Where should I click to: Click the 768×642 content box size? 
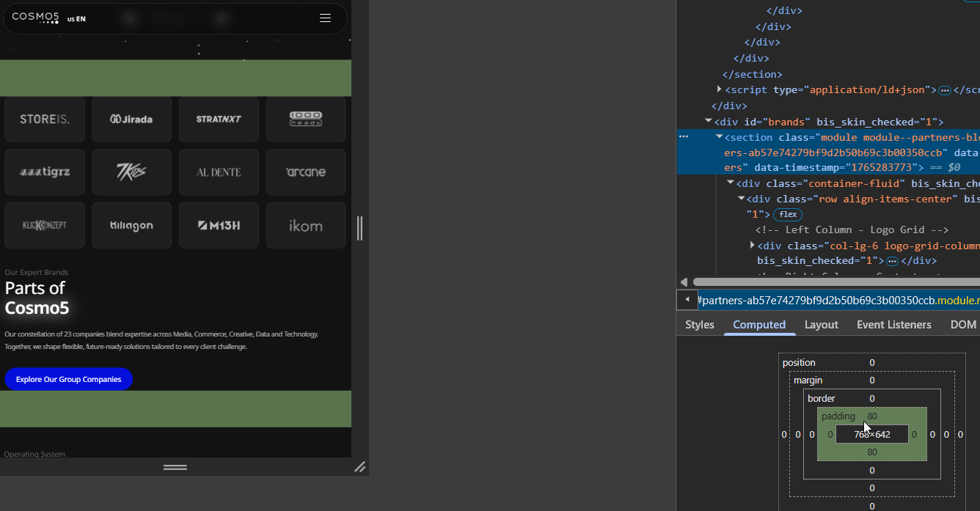(872, 434)
